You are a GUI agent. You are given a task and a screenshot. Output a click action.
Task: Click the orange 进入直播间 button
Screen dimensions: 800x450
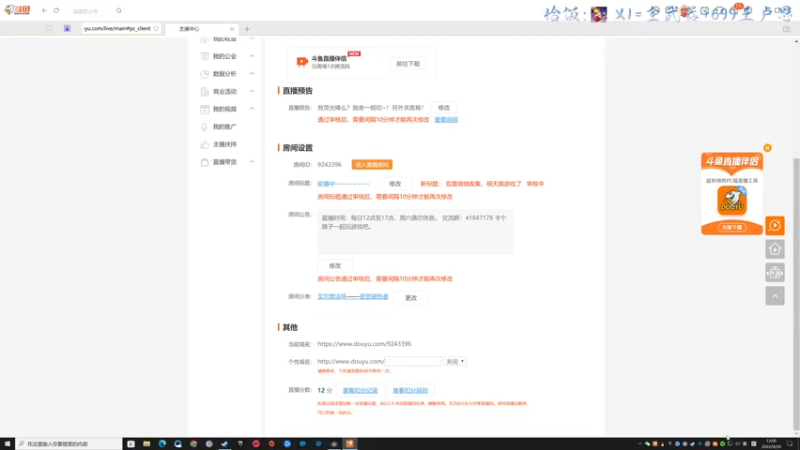click(x=372, y=165)
